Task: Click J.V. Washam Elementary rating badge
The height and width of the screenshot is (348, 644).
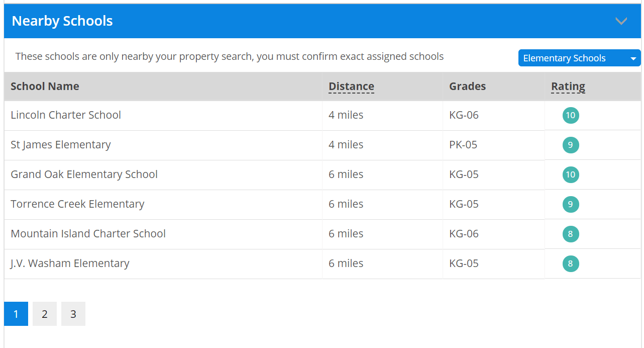Action: [571, 264]
